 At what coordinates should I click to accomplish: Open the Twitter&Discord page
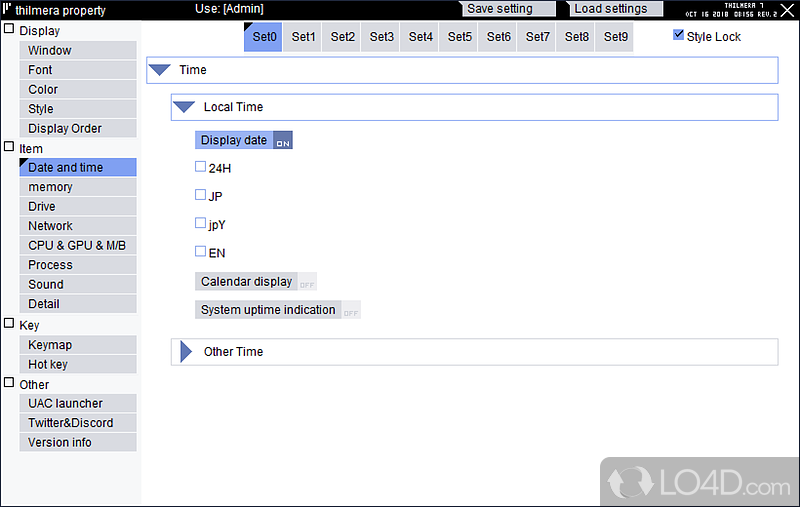78,423
